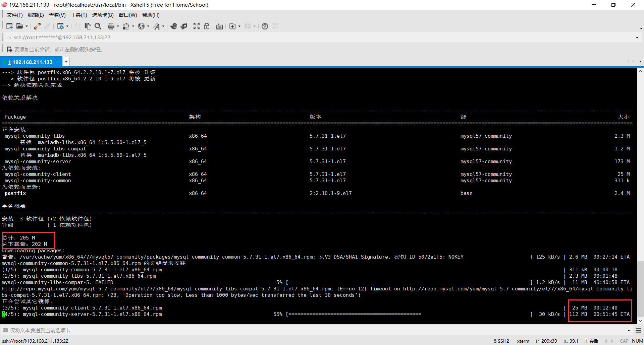Image resolution: width=644 pixels, height=345 pixels.
Task: Open the session manager folder icon
Action: click(20, 26)
